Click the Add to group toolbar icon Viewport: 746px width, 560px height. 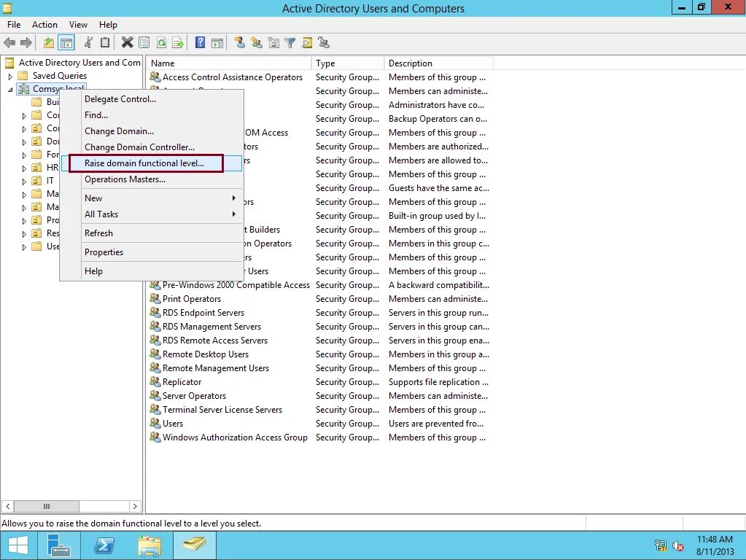tap(324, 43)
